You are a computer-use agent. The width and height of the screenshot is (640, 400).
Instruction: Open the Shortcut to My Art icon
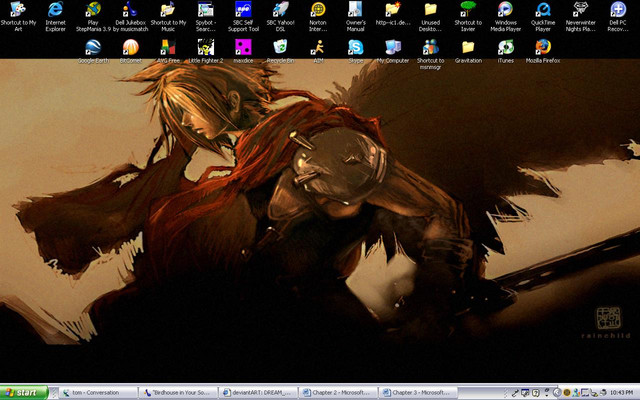pyautogui.click(x=18, y=16)
